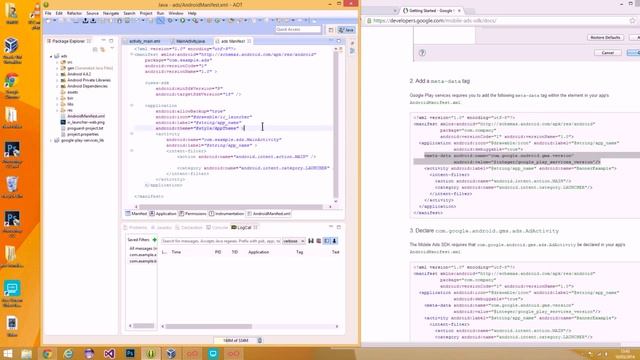Click the green Run toolbar icon
Viewport: 640px width, 360px height.
click(x=182, y=20)
